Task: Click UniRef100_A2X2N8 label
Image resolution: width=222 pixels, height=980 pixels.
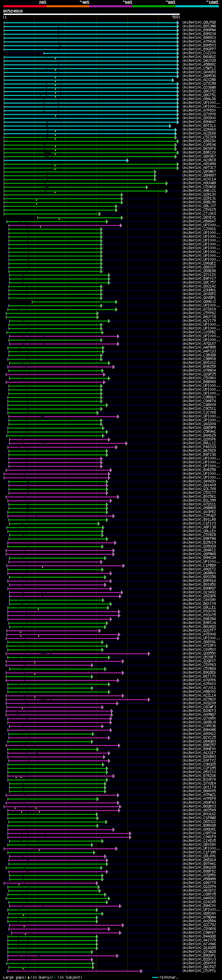Action: (x=199, y=80)
